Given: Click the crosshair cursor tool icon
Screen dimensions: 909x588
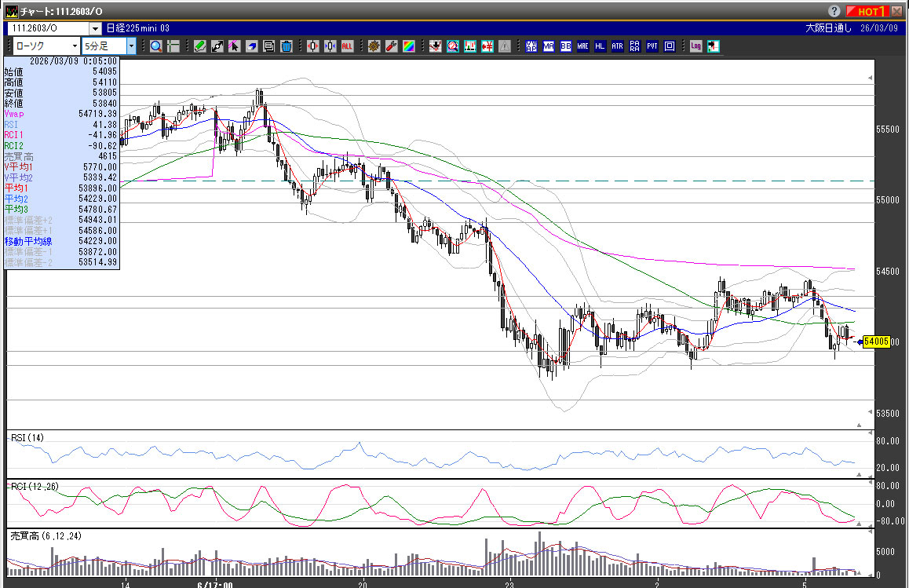Looking at the screenshot, I should (173, 46).
